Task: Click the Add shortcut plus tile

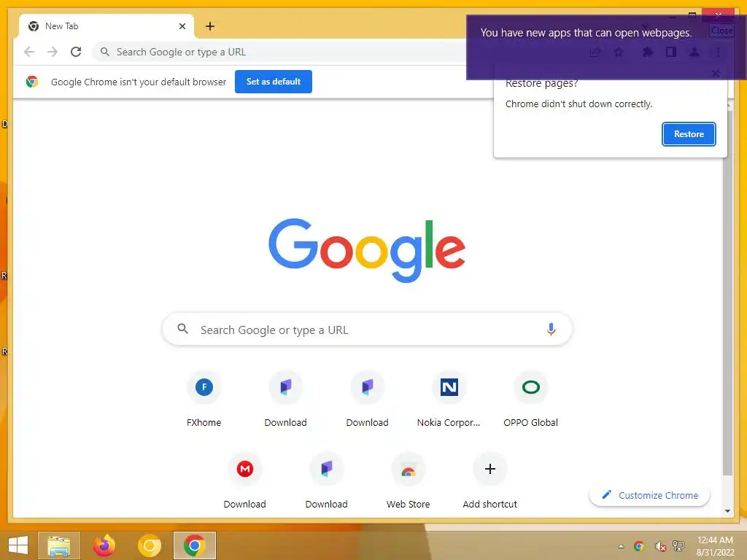Action: (489, 481)
